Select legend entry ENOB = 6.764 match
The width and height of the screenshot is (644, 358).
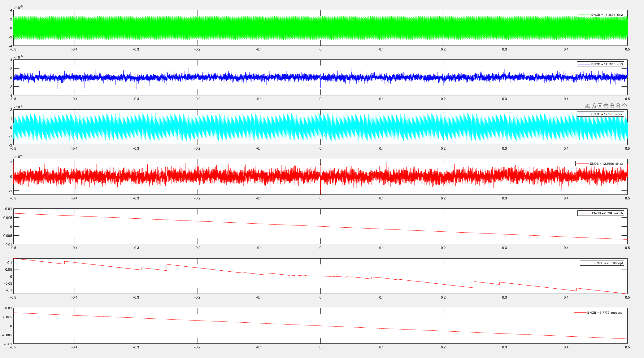point(601,213)
